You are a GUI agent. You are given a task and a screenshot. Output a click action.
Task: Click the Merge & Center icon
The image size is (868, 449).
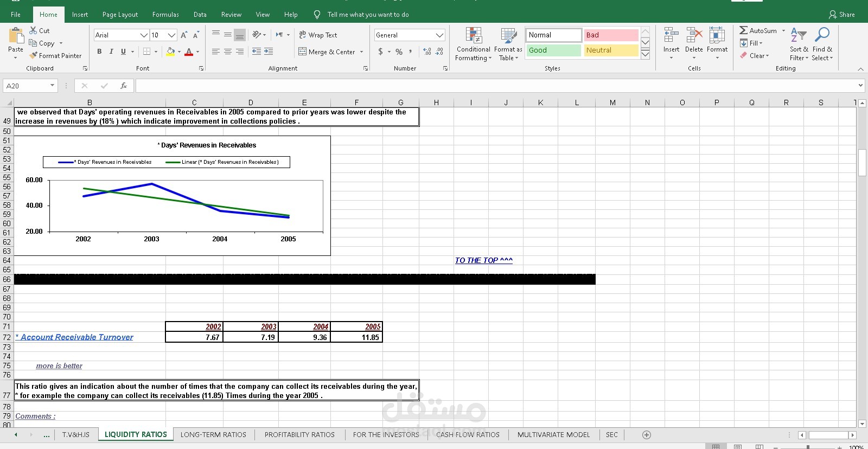pyautogui.click(x=303, y=52)
